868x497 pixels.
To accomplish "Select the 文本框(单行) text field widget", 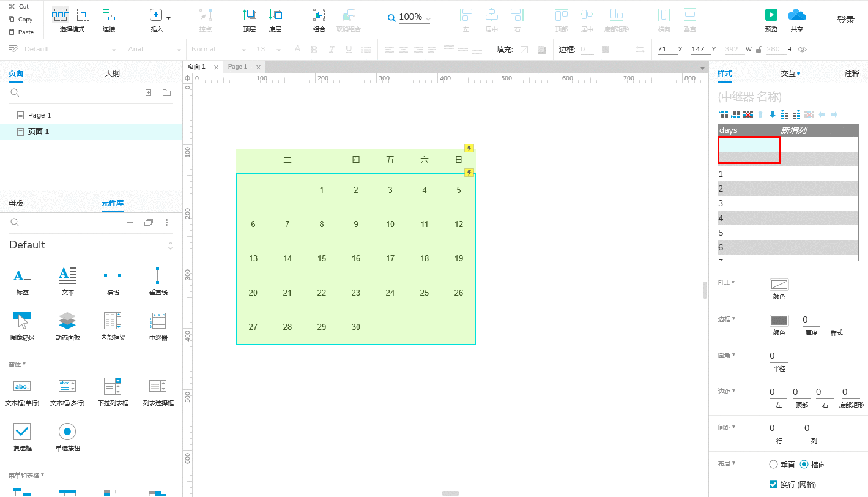I will (22, 392).
